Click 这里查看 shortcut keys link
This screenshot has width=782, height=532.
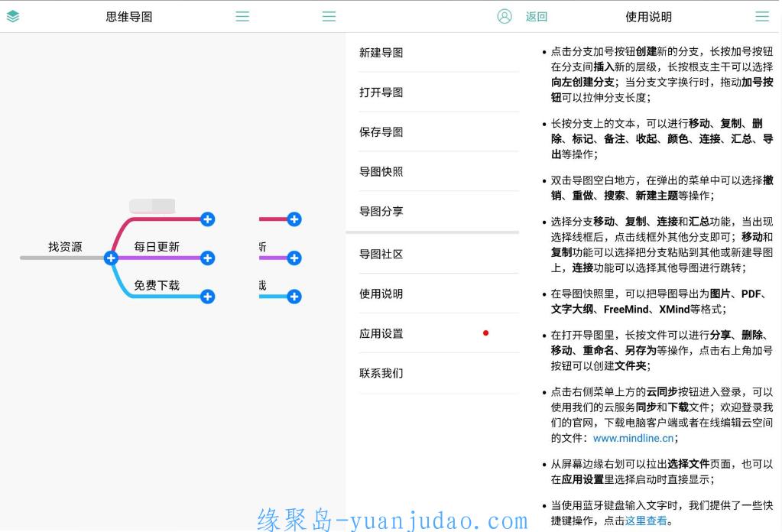[646, 521]
